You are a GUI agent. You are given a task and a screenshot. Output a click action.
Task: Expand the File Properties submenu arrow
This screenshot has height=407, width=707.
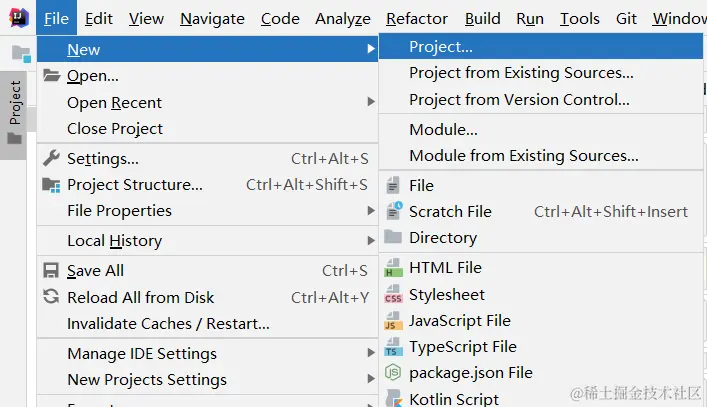pos(371,211)
